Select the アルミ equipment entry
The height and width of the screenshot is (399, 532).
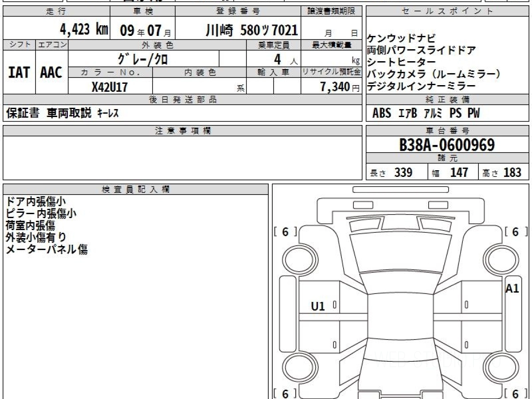coord(433,113)
